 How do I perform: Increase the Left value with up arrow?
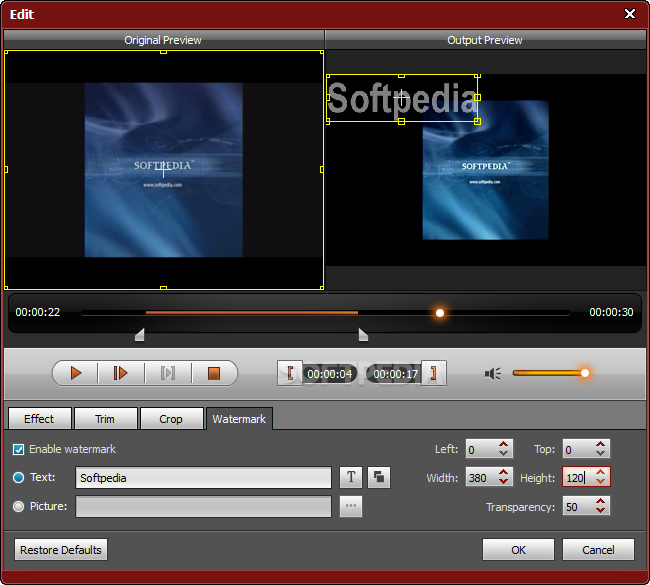tap(504, 444)
